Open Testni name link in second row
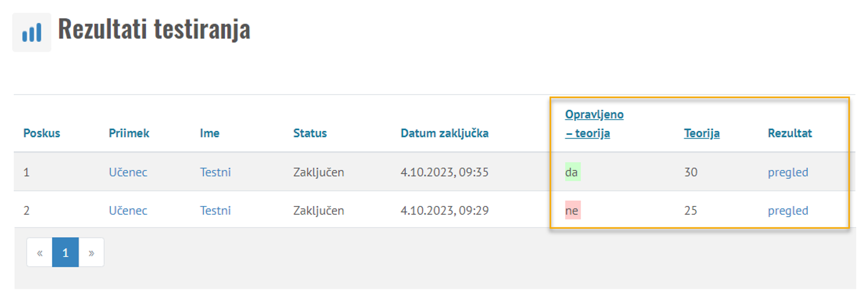The width and height of the screenshot is (868, 299). 215,211
